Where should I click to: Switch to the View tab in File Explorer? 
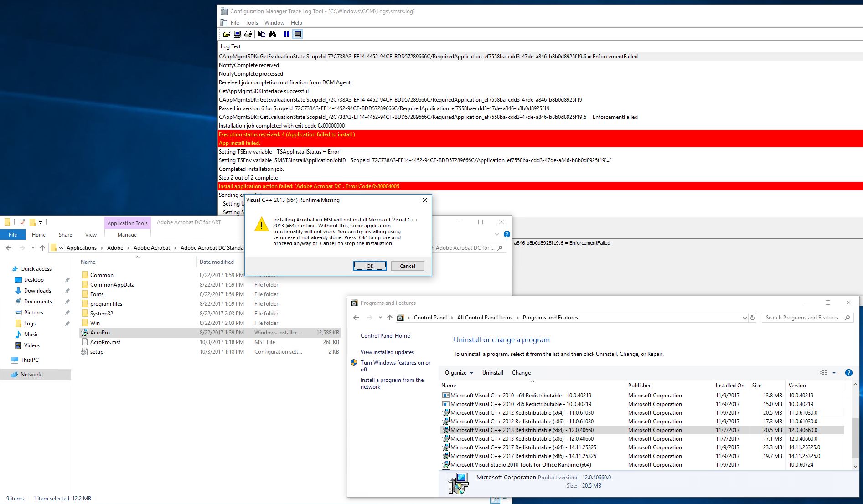(x=91, y=234)
